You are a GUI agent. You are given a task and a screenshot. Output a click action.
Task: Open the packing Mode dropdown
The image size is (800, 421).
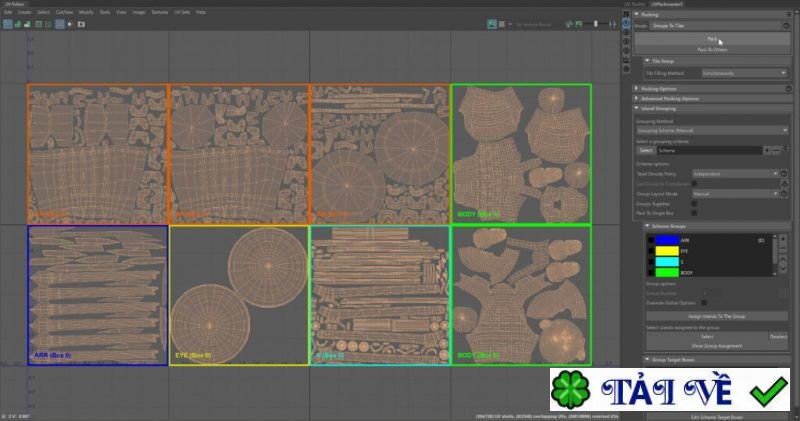[x=717, y=23]
